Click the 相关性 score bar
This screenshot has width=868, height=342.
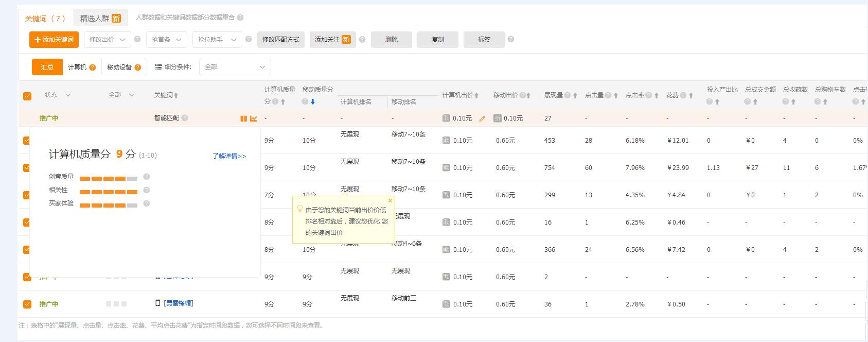coord(109,192)
